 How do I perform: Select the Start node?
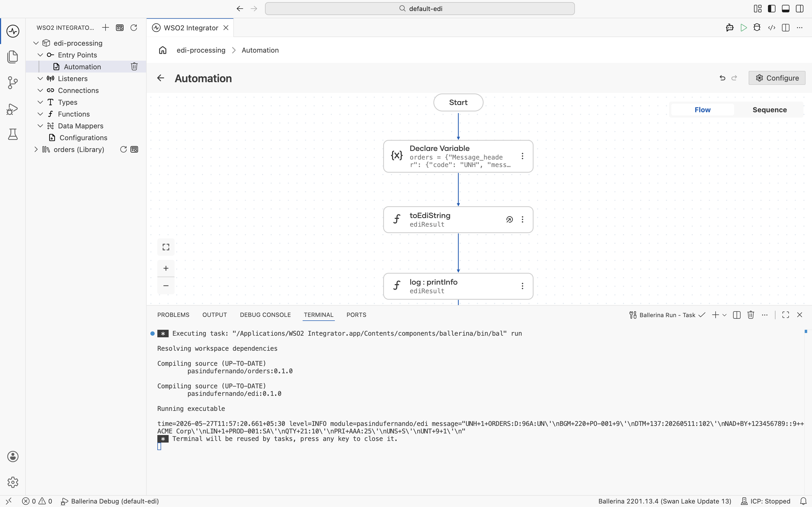tap(458, 102)
